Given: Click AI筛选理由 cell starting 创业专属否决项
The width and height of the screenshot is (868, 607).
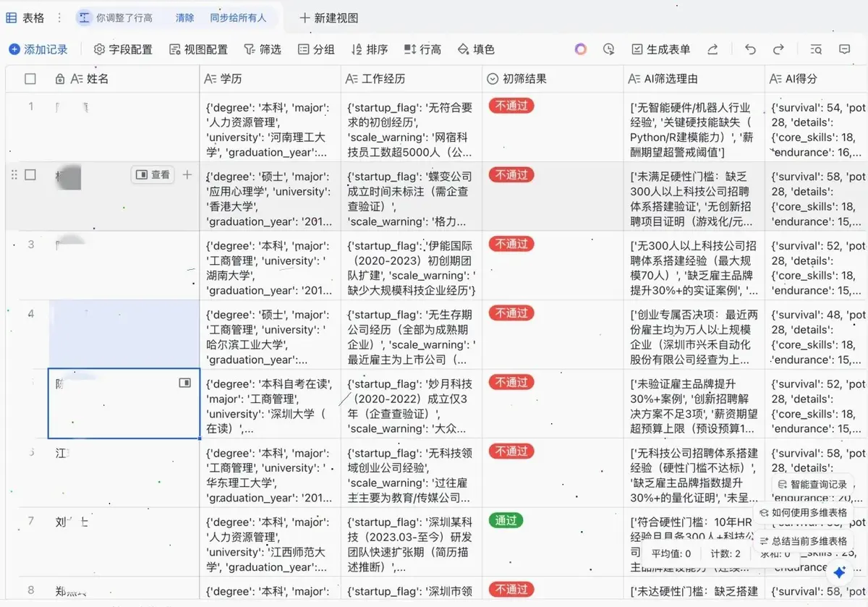Looking at the screenshot, I should (694, 334).
